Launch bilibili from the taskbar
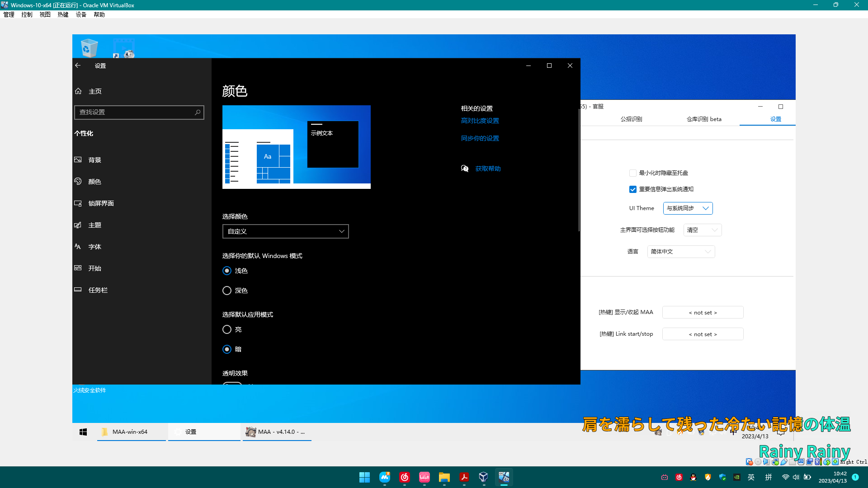Image resolution: width=868 pixels, height=488 pixels. click(424, 477)
